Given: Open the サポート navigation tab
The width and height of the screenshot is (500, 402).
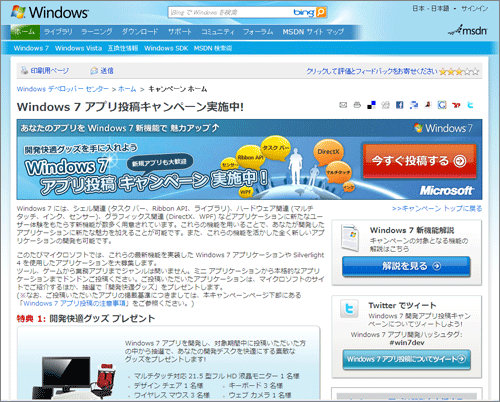Looking at the screenshot, I should coord(180,32).
